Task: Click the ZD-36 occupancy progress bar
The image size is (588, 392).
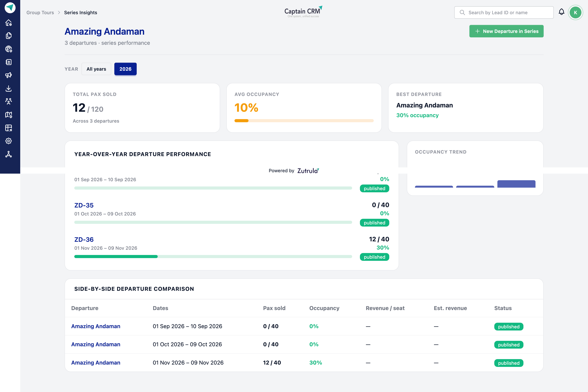Action: click(x=213, y=257)
